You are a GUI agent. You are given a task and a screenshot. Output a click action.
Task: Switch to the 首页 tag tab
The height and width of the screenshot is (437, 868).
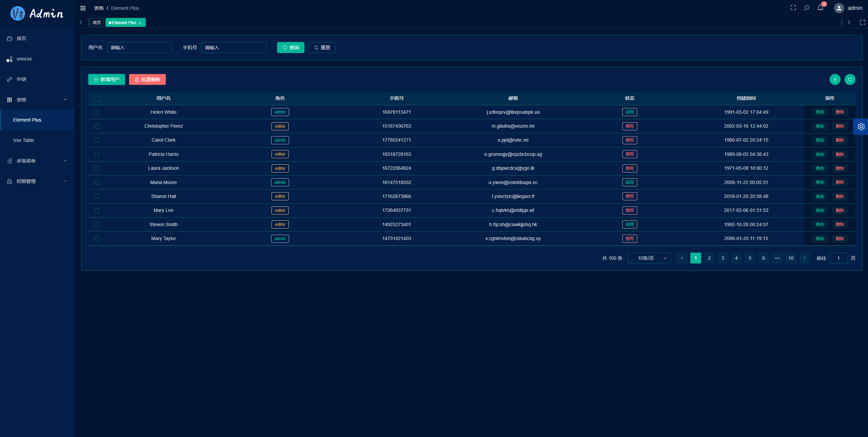tap(97, 23)
